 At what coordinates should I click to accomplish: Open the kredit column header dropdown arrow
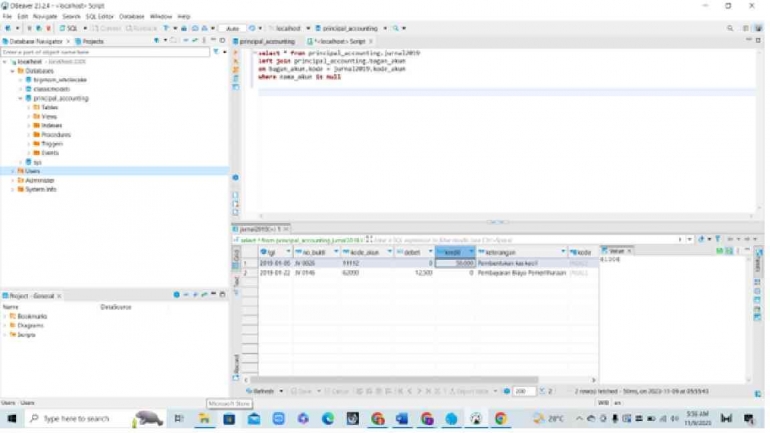[x=471, y=252]
